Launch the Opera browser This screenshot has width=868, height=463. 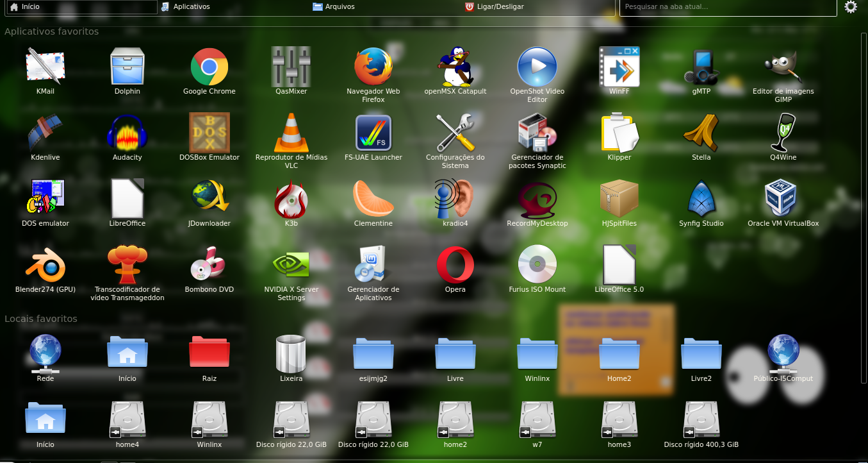coord(455,265)
